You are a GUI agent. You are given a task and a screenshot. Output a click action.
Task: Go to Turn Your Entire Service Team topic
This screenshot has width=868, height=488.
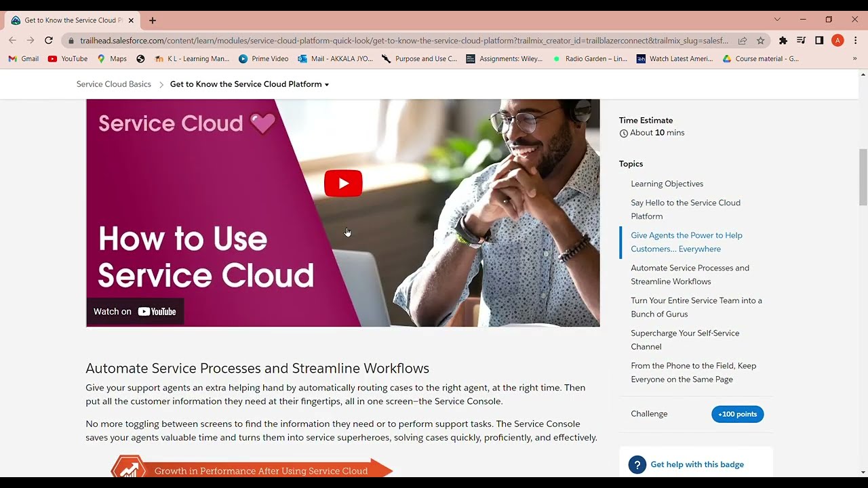[696, 307]
